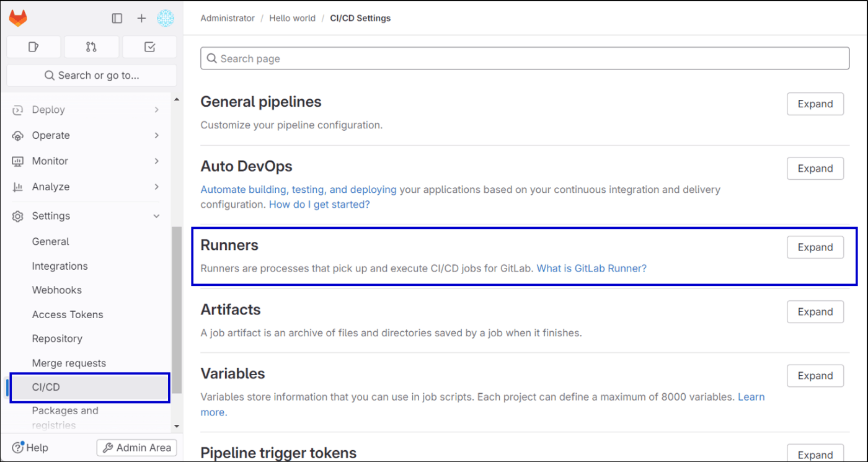The width and height of the screenshot is (868, 462).
Task: Click the Analyze chart icon
Action: click(x=18, y=187)
